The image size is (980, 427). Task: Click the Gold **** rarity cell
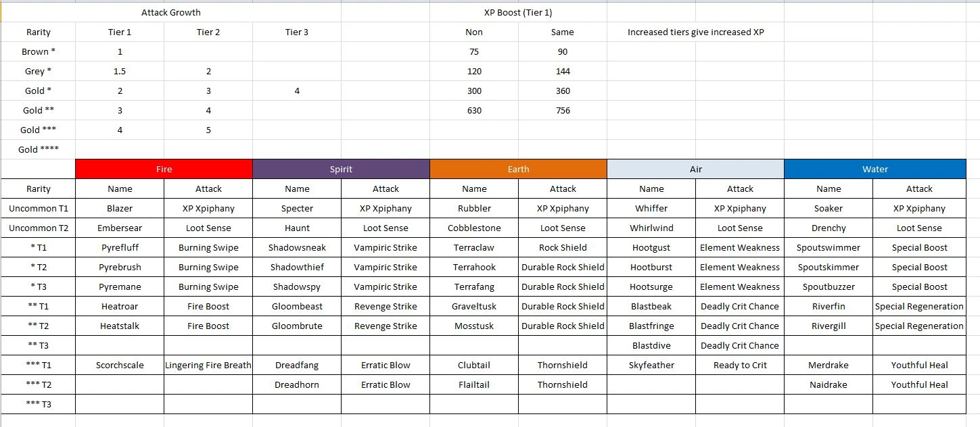tap(39, 149)
